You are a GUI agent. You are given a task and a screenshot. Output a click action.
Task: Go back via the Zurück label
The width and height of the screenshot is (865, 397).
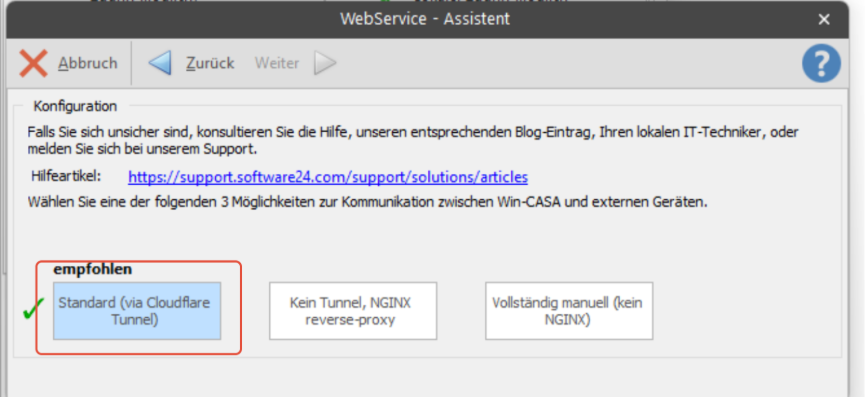(210, 63)
